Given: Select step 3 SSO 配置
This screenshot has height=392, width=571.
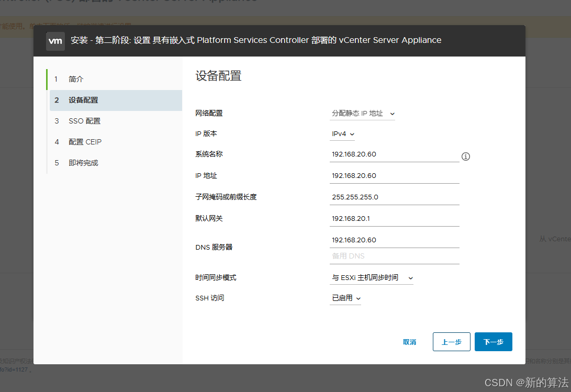Looking at the screenshot, I should pos(115,121).
